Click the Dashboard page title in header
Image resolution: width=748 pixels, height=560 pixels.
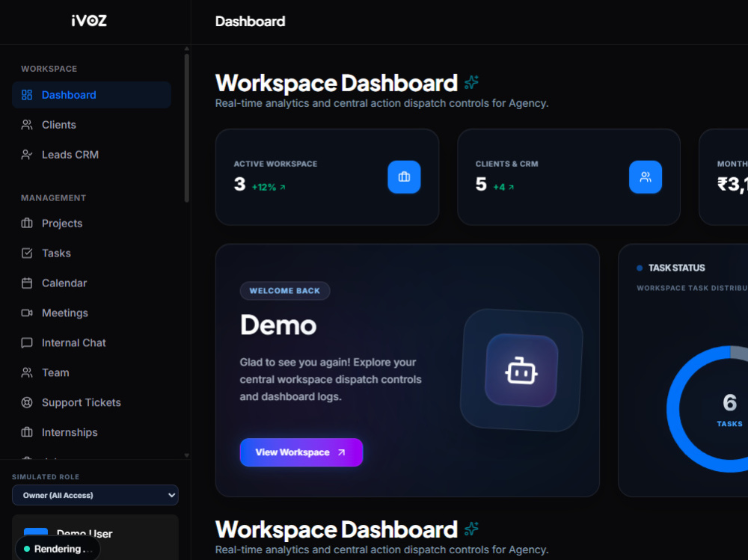[250, 22]
